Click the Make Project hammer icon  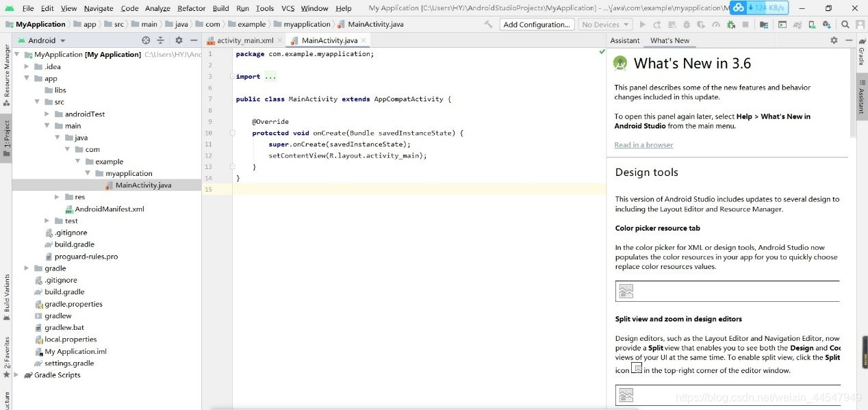488,25
